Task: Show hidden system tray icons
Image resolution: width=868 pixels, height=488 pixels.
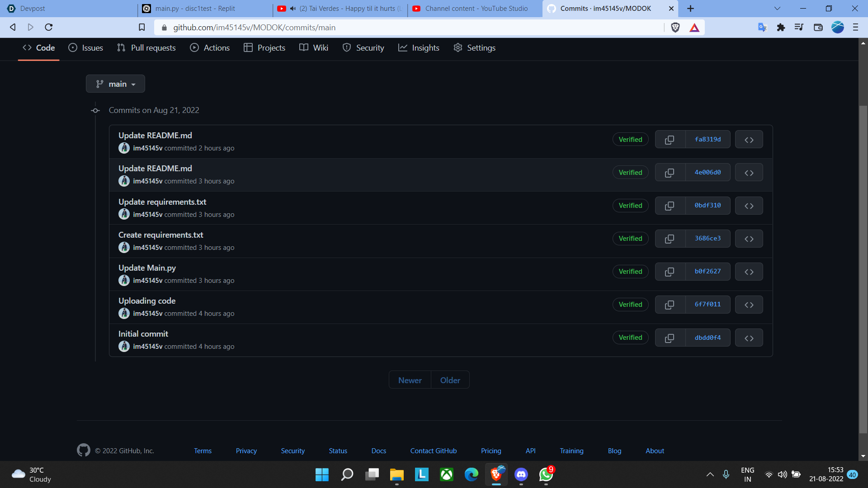Action: pos(710,474)
